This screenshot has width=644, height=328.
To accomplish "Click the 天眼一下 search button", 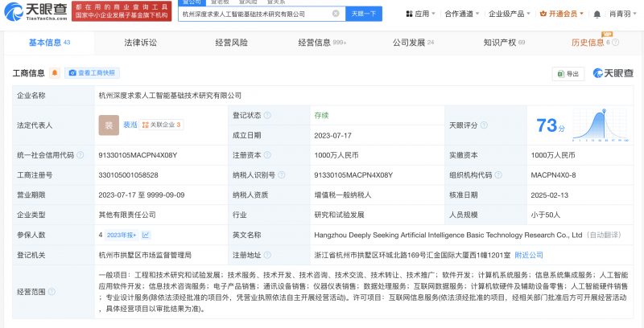I will click(364, 14).
